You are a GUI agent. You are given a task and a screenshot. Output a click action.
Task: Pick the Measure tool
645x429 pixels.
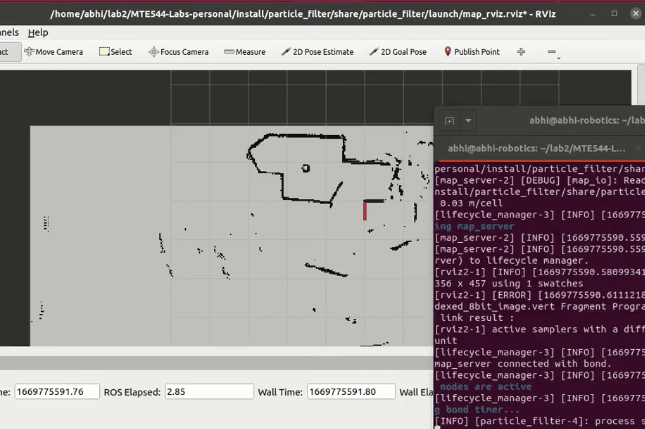click(245, 52)
